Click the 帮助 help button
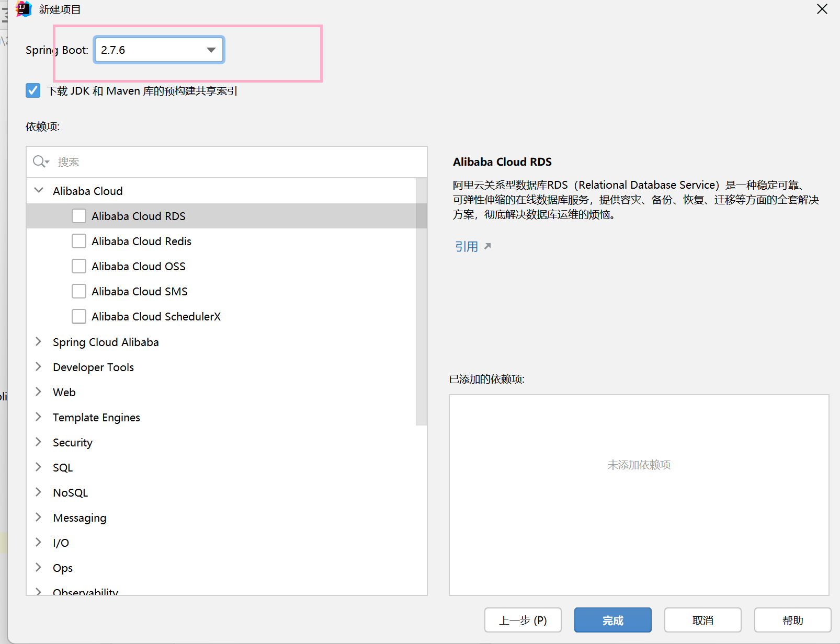Image resolution: width=840 pixels, height=644 pixels. (x=793, y=620)
